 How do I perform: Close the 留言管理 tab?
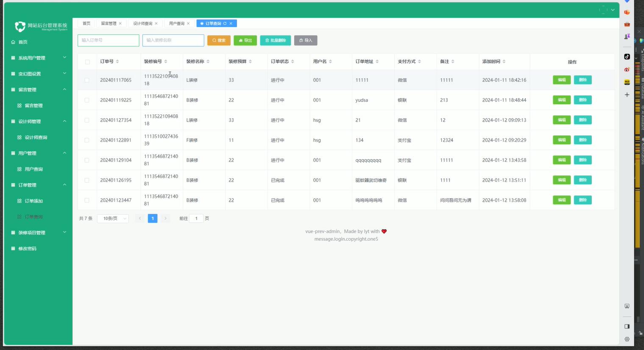120,24
